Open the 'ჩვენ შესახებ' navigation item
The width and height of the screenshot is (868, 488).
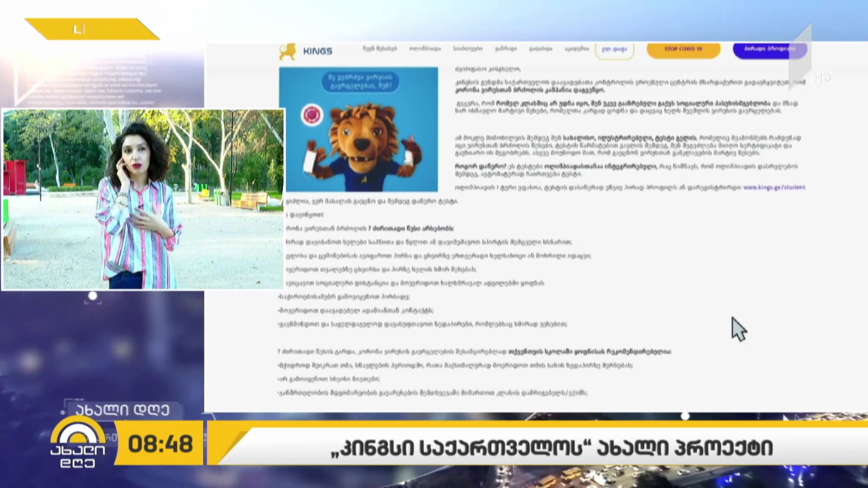click(380, 48)
